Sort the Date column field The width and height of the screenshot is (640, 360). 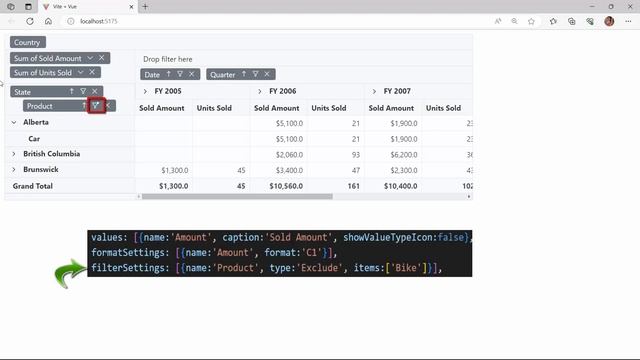pos(169,74)
